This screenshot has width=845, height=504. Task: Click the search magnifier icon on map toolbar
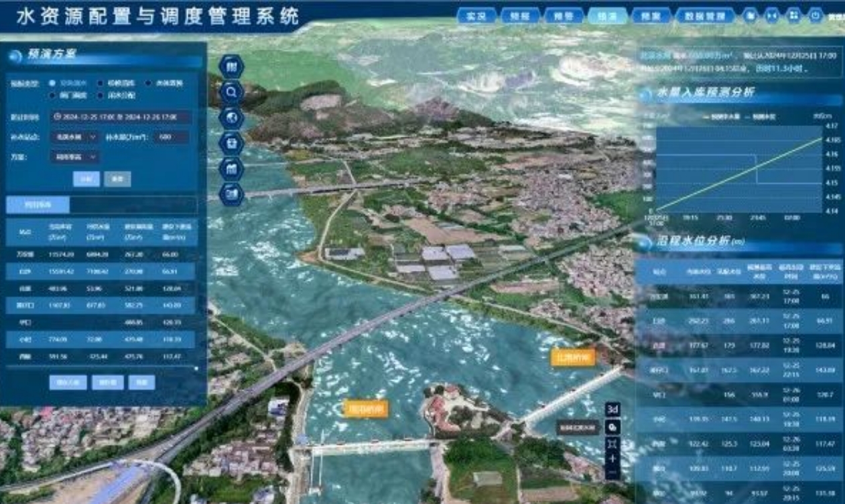(231, 92)
